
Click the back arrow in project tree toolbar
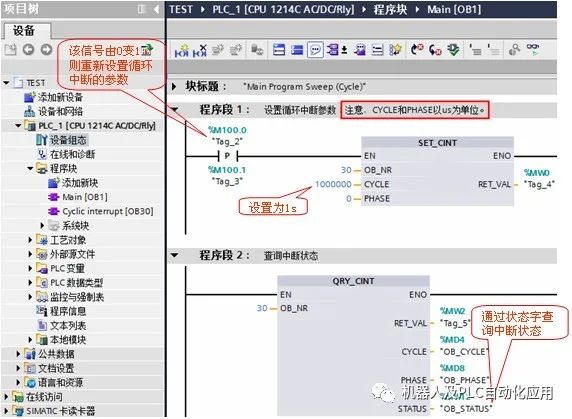click(x=28, y=49)
